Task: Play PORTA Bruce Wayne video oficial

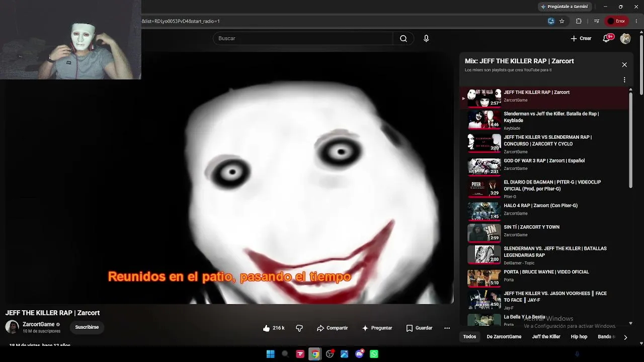Action: [x=545, y=277]
